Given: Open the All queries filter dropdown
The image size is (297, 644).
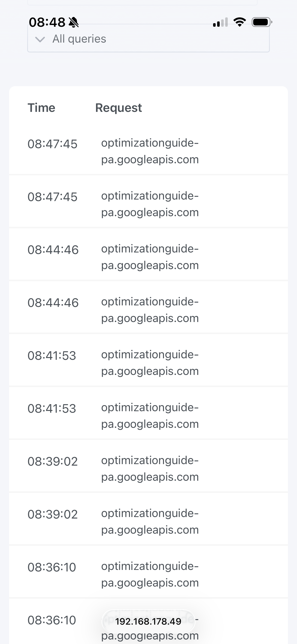Looking at the screenshot, I should pyautogui.click(x=148, y=39).
